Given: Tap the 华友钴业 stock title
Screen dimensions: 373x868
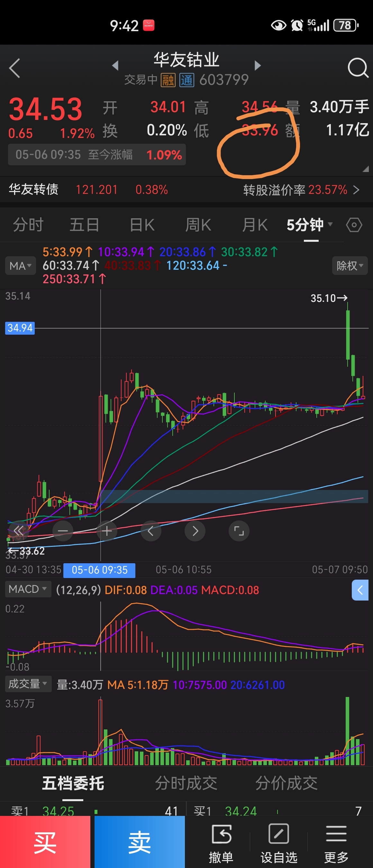Looking at the screenshot, I should coord(186,60).
